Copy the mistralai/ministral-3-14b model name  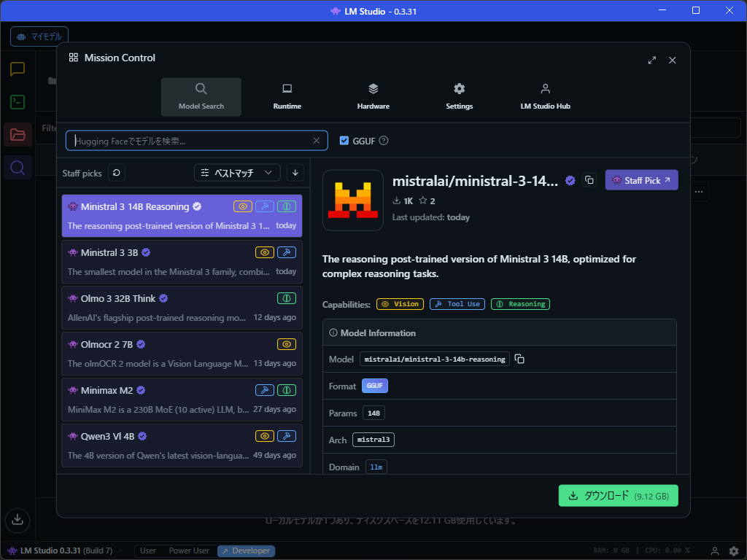pos(589,180)
